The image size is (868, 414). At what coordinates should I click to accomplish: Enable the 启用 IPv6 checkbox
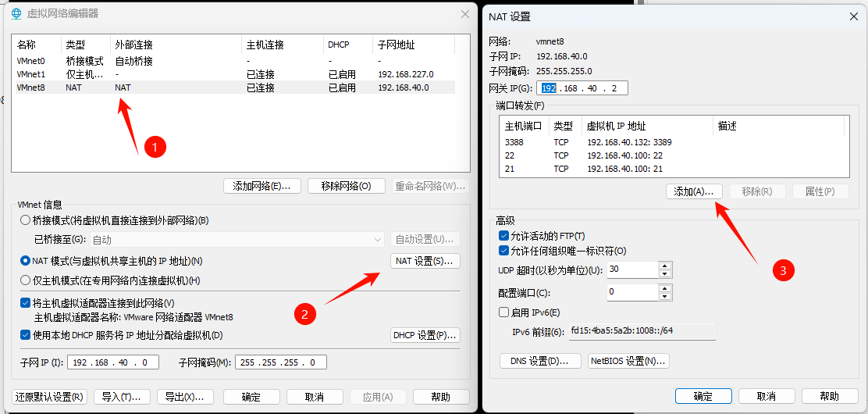tap(503, 312)
